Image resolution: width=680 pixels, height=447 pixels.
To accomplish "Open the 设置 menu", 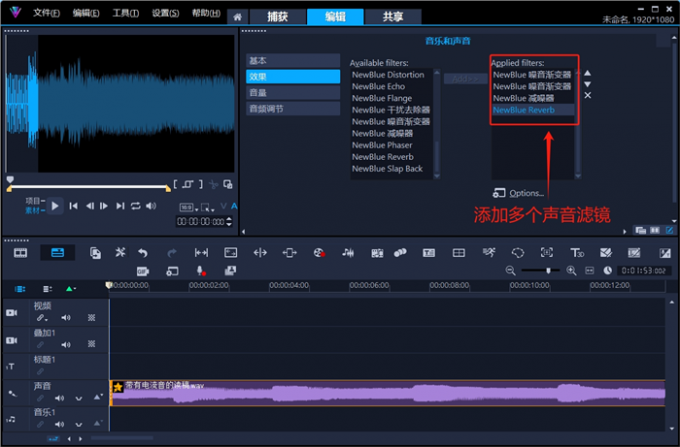I will [x=165, y=13].
